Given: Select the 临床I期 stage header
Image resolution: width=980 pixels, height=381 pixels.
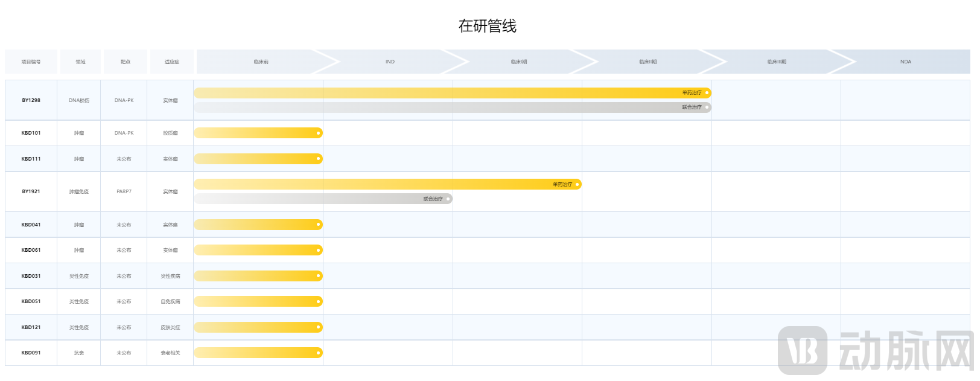Looking at the screenshot, I should [x=519, y=62].
